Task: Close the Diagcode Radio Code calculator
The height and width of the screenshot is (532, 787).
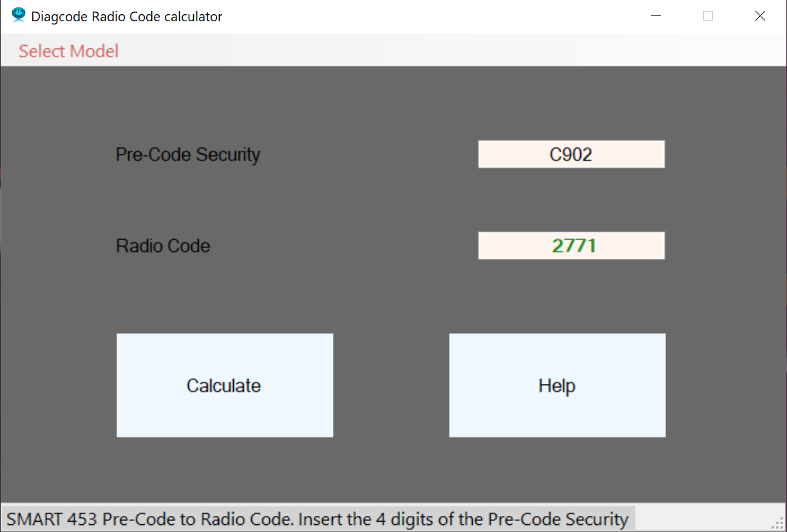Action: [760, 16]
